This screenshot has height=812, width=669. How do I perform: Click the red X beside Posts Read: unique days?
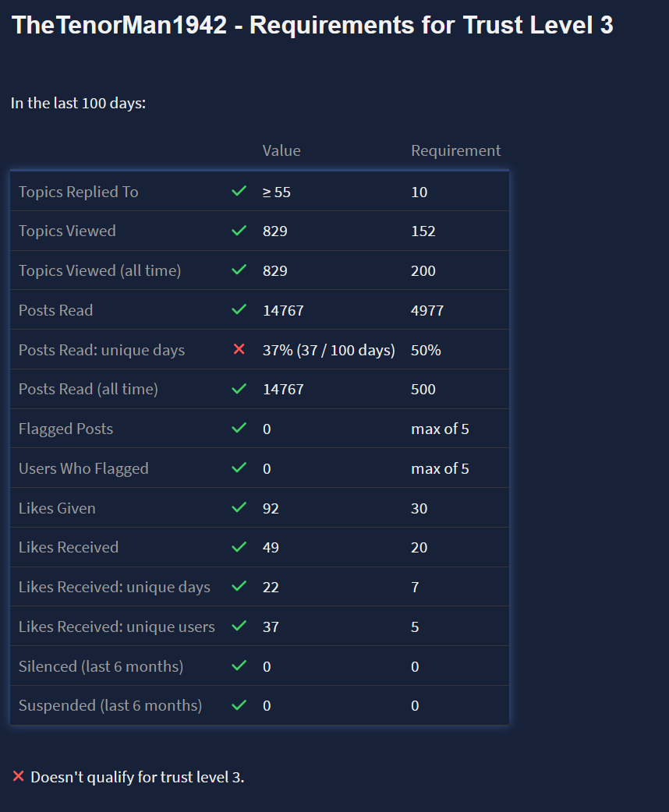(239, 350)
